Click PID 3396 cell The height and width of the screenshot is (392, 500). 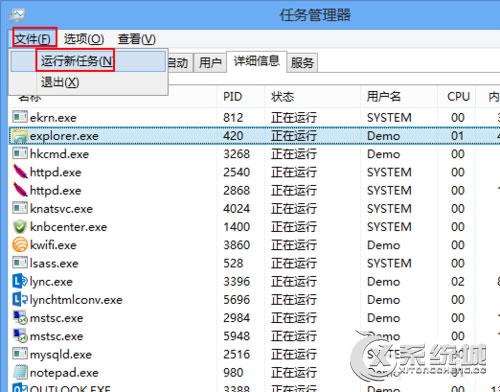tap(237, 282)
